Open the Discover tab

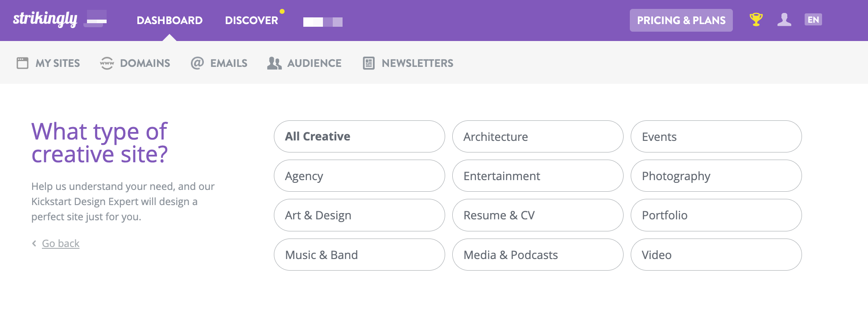251,21
